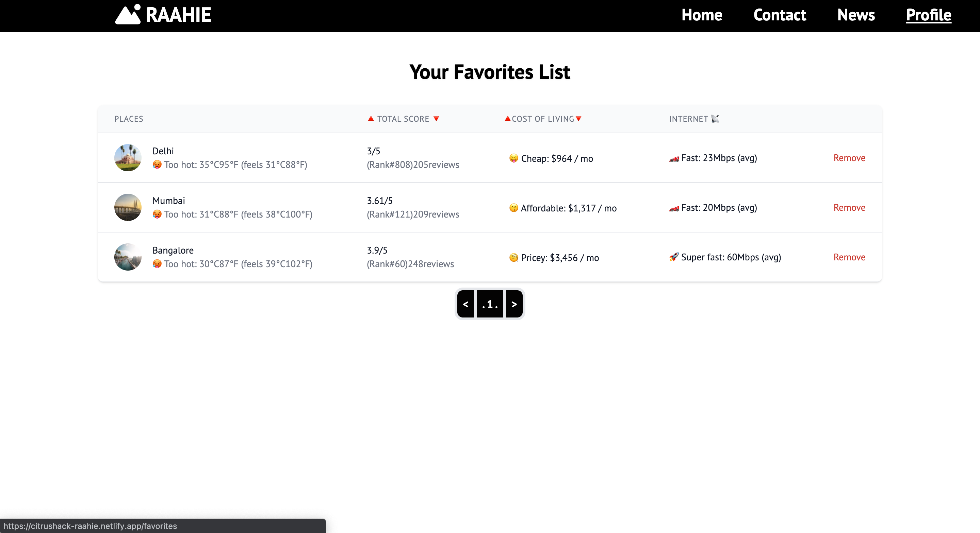
Task: Remove Bangalore from favorites
Action: point(849,257)
